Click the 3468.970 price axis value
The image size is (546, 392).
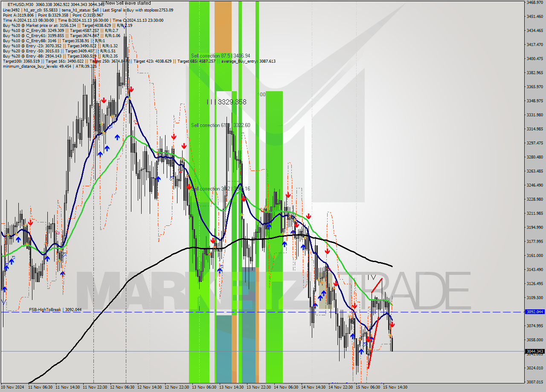click(x=535, y=3)
